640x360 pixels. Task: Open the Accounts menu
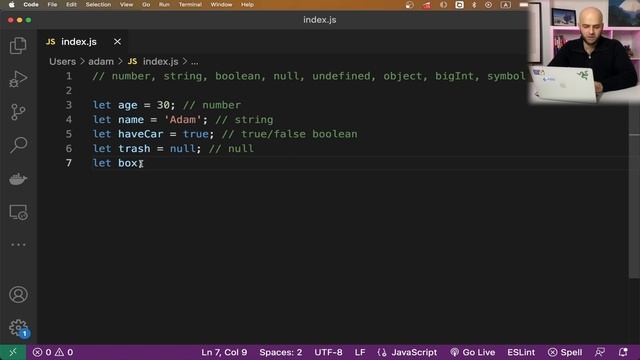(x=18, y=294)
